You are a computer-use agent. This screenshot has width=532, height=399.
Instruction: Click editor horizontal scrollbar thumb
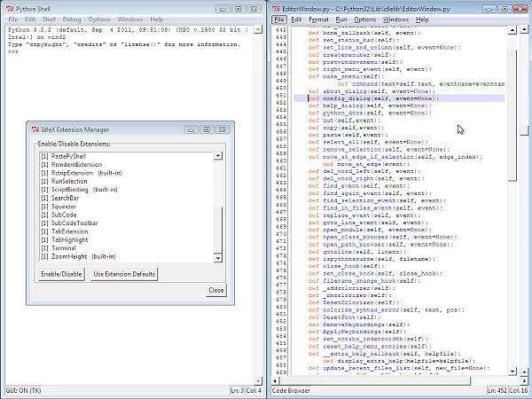374,381
